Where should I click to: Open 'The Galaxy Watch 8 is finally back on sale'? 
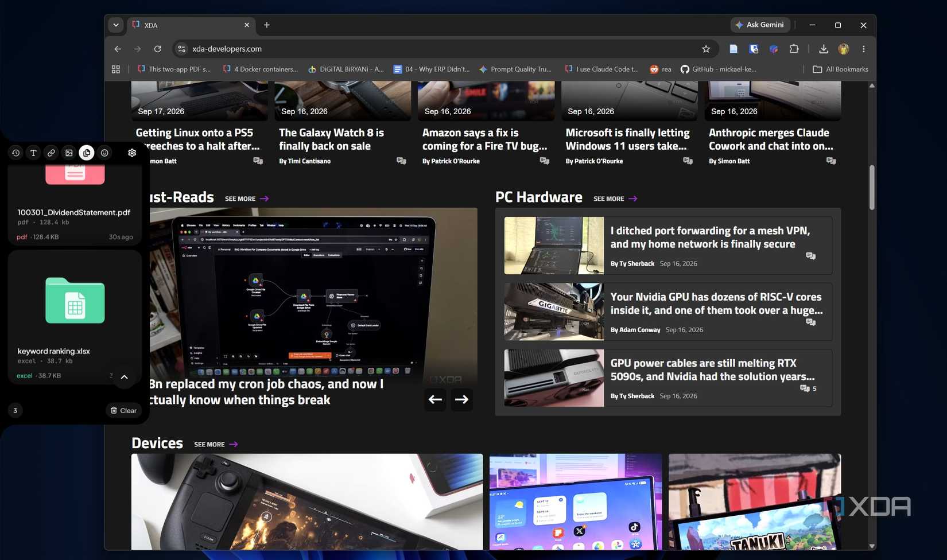point(332,139)
